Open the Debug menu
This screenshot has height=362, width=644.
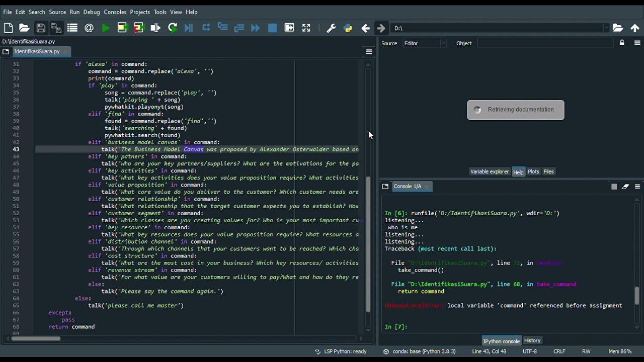tap(92, 12)
